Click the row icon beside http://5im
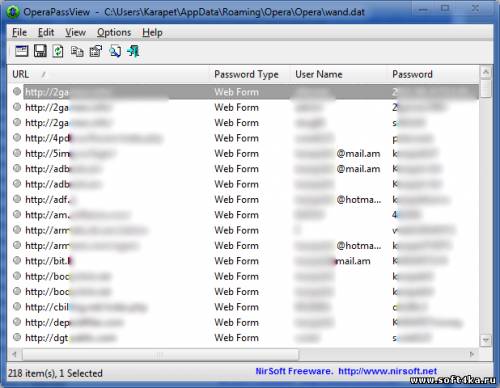 coord(17,153)
